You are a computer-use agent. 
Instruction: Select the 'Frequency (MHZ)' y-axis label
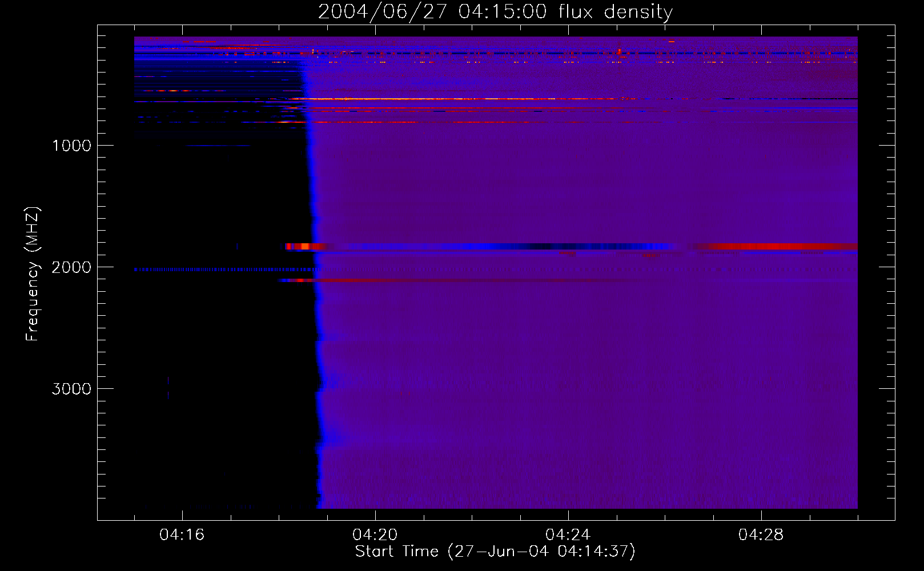pos(33,274)
